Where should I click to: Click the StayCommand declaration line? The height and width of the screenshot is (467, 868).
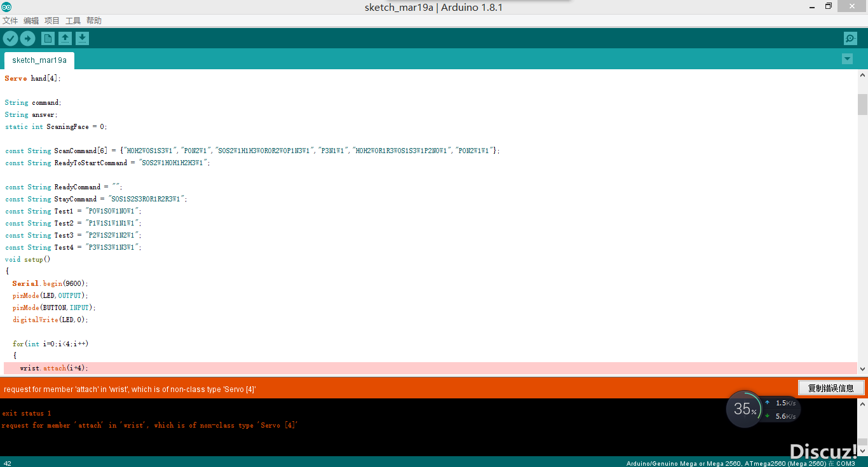[96, 199]
